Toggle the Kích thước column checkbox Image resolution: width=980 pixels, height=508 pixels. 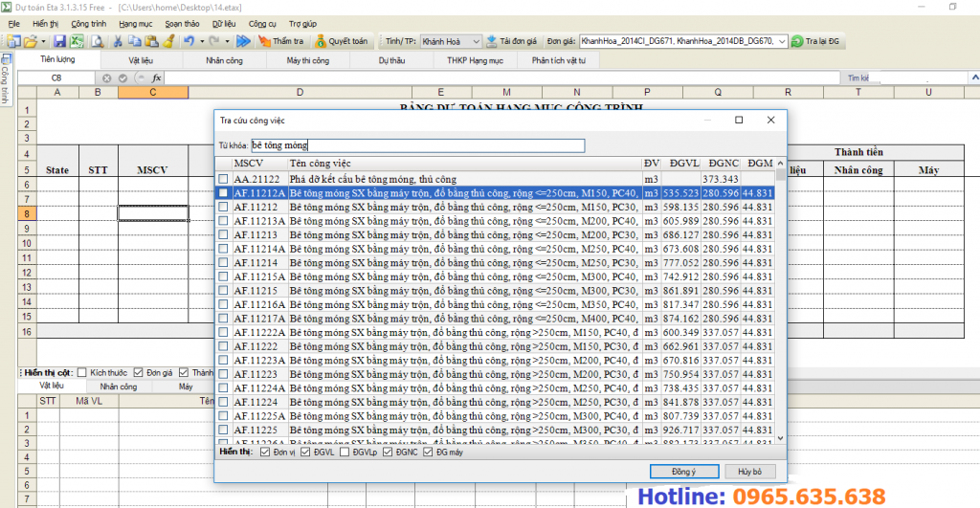[82, 372]
